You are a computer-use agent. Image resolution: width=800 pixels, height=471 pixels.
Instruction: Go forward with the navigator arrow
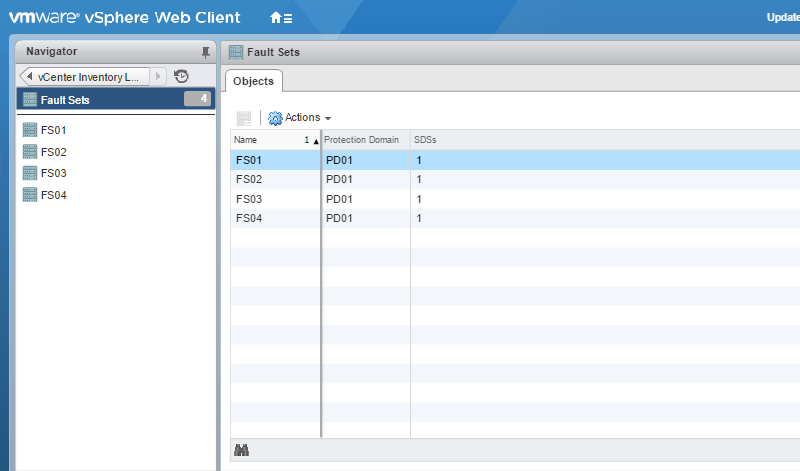[158, 77]
